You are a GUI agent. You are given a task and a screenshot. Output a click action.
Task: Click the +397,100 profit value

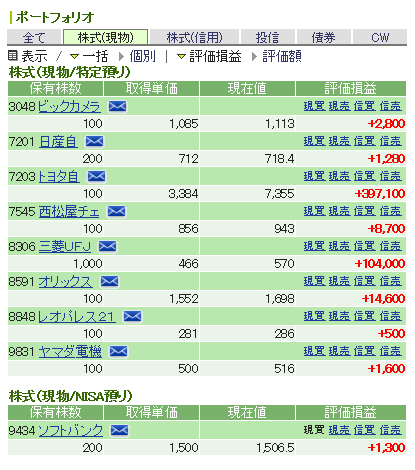tap(380, 194)
